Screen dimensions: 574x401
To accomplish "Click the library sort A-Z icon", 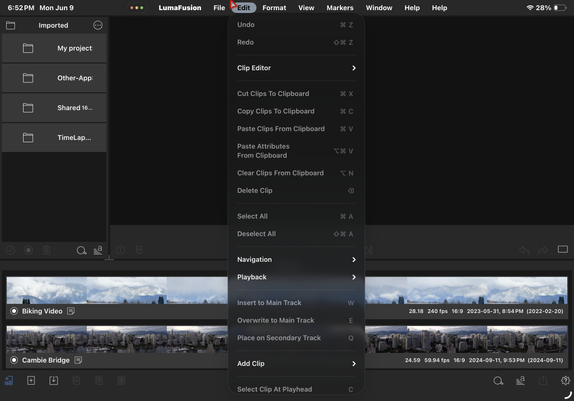I will click(x=98, y=250).
